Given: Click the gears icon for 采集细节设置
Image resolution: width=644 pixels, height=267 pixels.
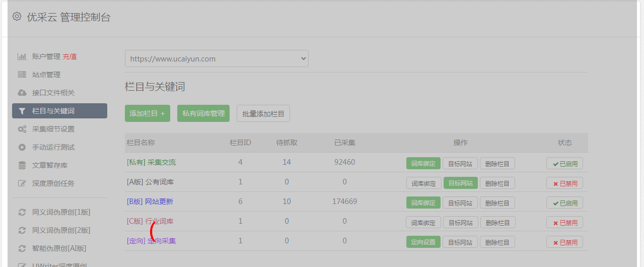Looking at the screenshot, I should (x=22, y=129).
